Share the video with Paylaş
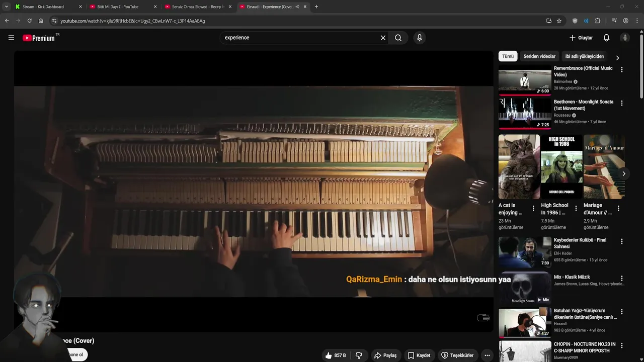Image resolution: width=644 pixels, height=362 pixels. 385,355
